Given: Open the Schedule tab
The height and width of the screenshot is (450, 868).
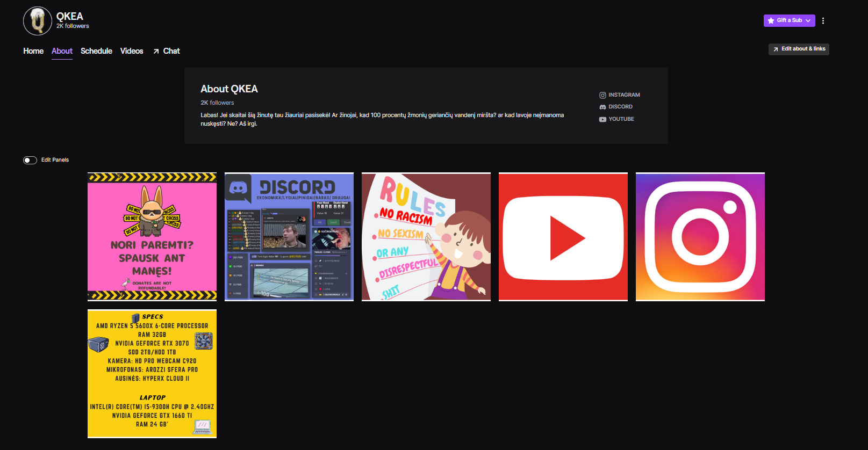Looking at the screenshot, I should (x=96, y=51).
